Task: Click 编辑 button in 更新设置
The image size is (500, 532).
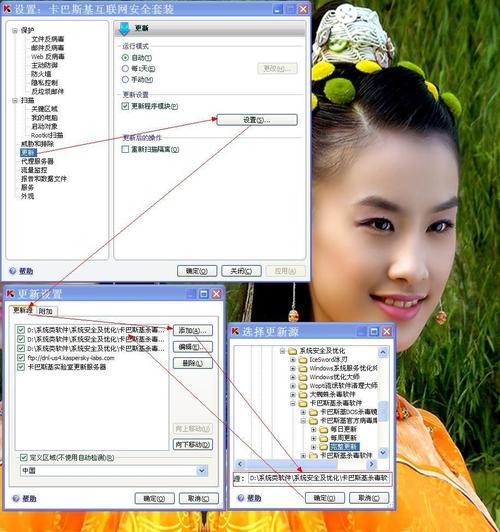Action: [x=193, y=347]
